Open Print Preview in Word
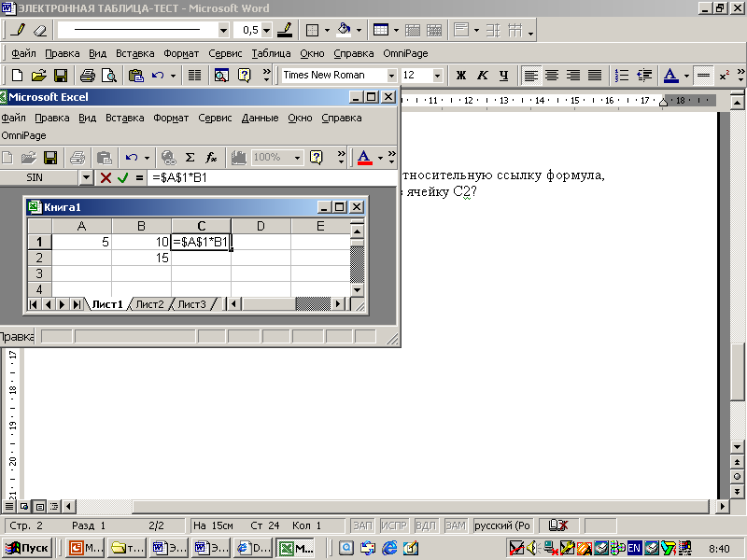 tap(109, 76)
